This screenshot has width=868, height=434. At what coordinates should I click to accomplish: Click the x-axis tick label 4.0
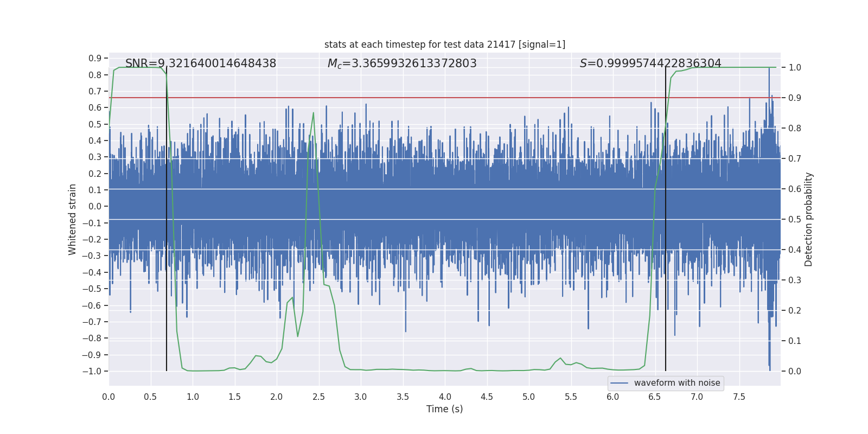[x=445, y=397]
